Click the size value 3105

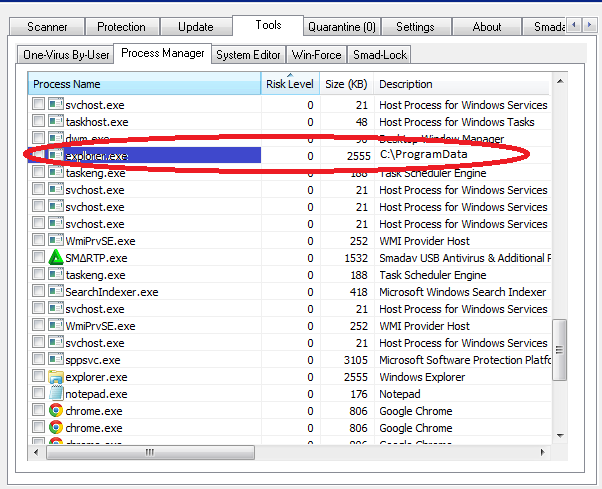tap(356, 360)
